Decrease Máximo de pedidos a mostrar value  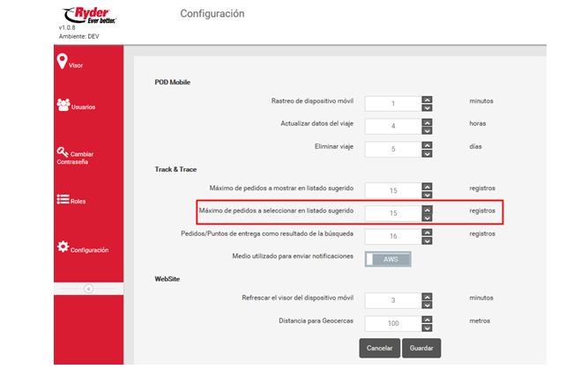pos(427,195)
